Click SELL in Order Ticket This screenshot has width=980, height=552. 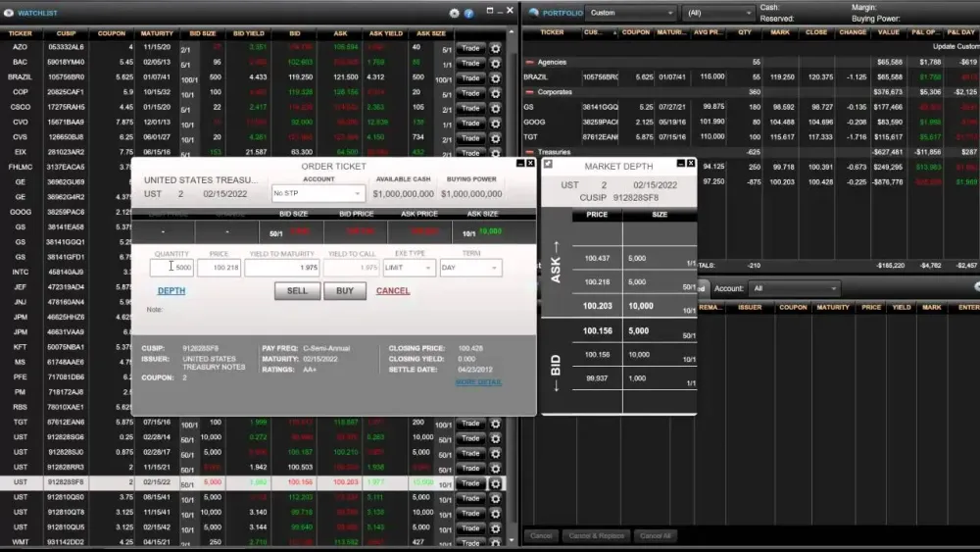tap(297, 290)
